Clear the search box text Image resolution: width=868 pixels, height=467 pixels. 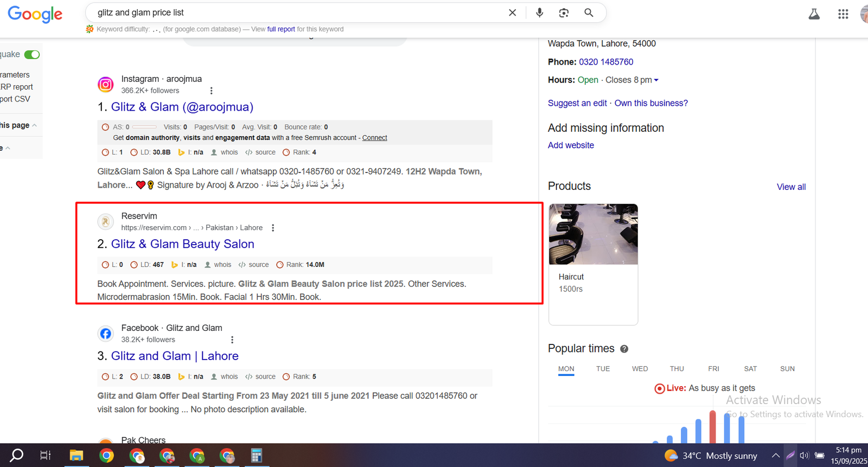pos(512,12)
